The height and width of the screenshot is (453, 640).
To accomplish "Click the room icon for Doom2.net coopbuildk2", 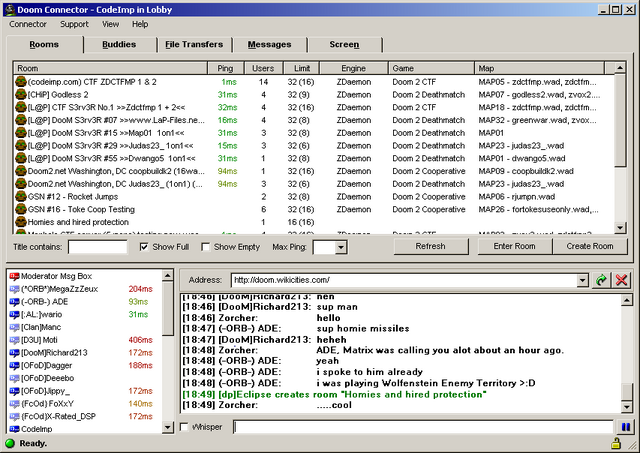I will pos(21,171).
